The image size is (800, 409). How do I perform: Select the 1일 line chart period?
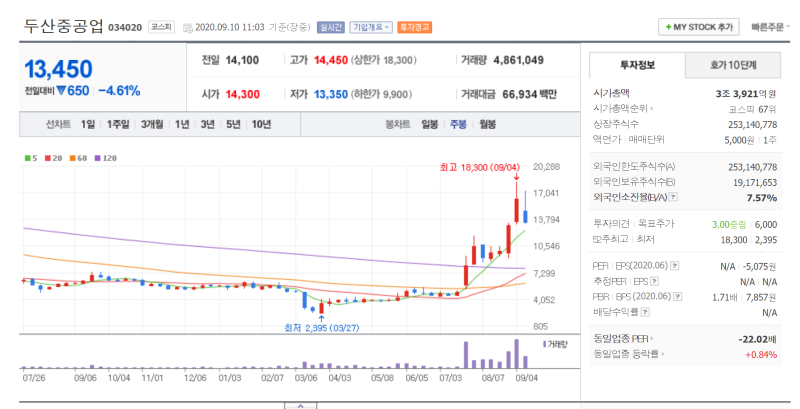tap(88, 124)
